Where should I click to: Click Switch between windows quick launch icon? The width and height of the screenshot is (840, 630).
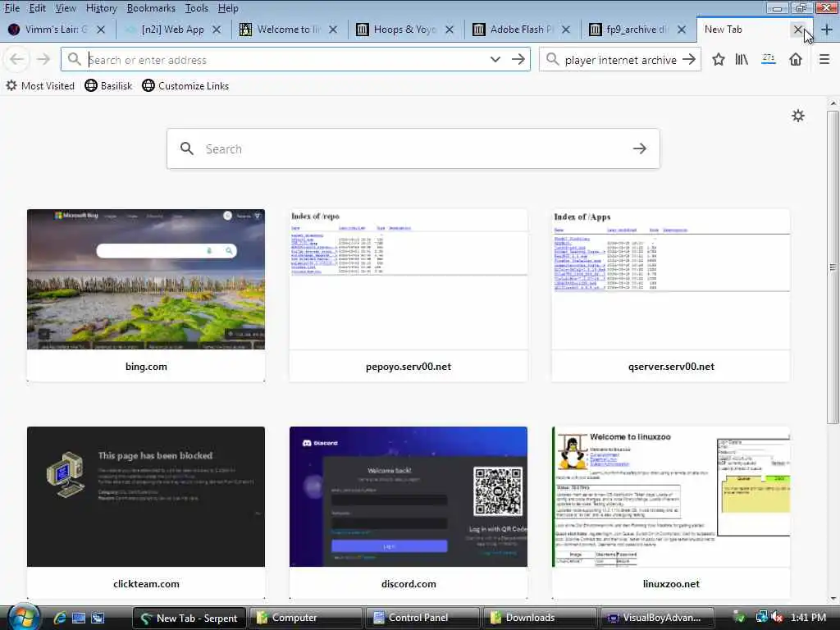click(98, 618)
